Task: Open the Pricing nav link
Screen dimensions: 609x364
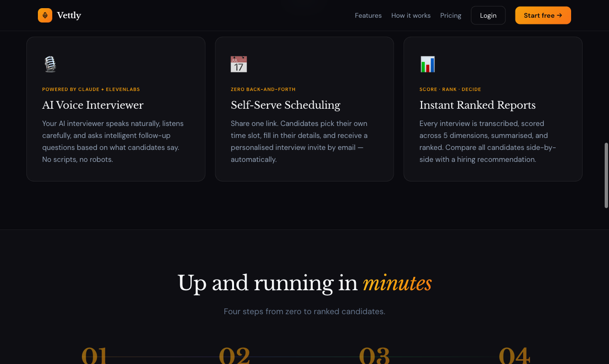Action: (451, 15)
